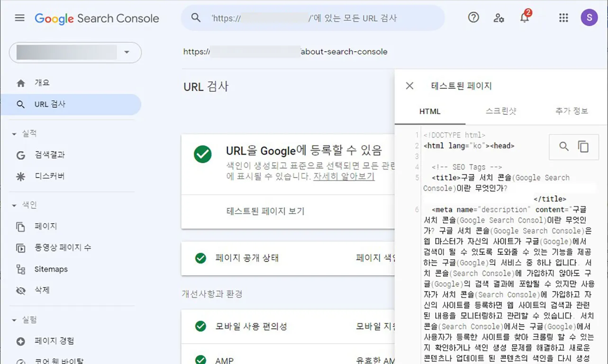
Task: Open the notifications bell with badge
Action: pyautogui.click(x=525, y=17)
